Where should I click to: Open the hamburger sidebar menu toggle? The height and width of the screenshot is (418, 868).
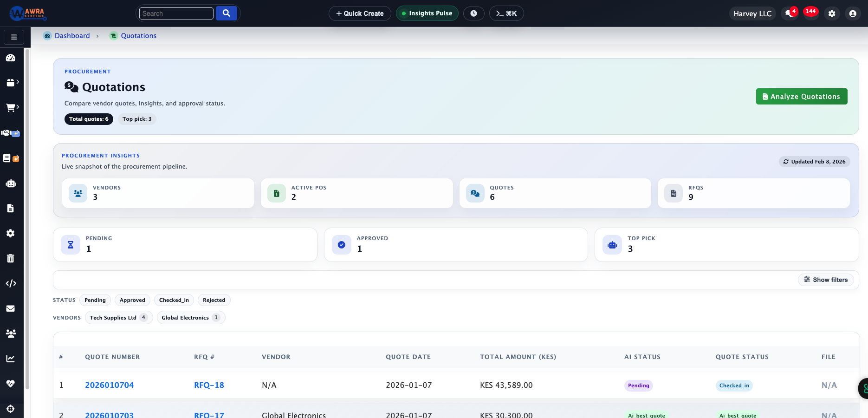14,37
